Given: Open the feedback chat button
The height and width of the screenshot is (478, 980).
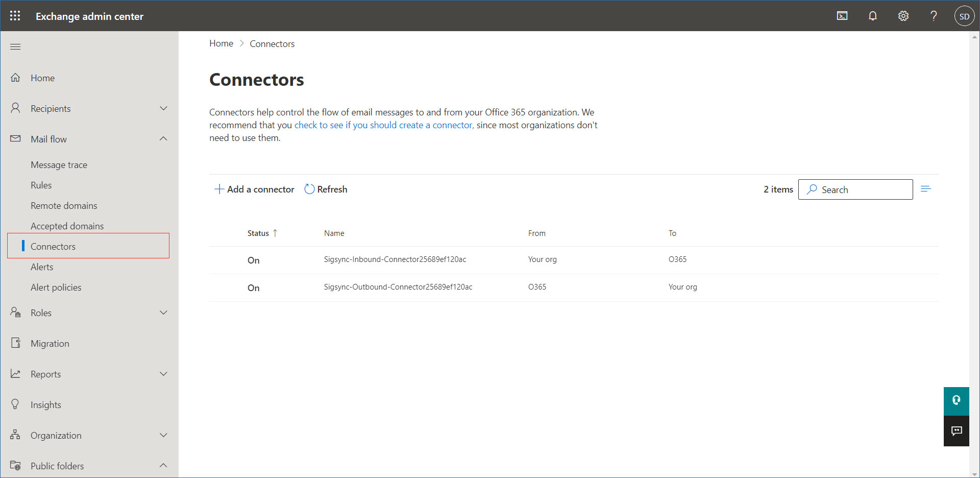Looking at the screenshot, I should tap(956, 431).
